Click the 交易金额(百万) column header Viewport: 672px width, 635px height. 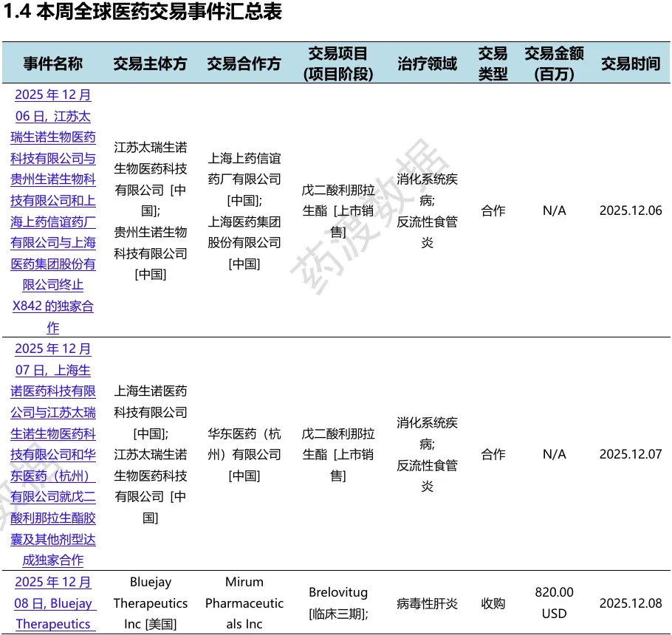554,63
